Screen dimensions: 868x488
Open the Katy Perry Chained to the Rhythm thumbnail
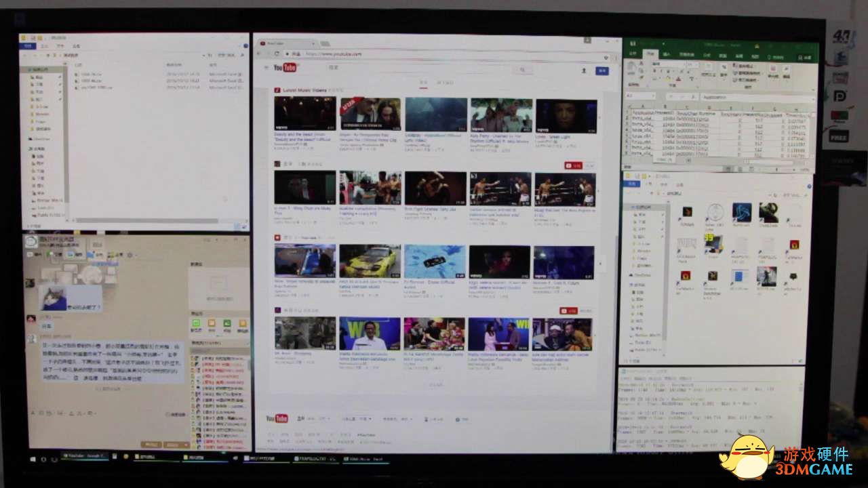pyautogui.click(x=501, y=115)
